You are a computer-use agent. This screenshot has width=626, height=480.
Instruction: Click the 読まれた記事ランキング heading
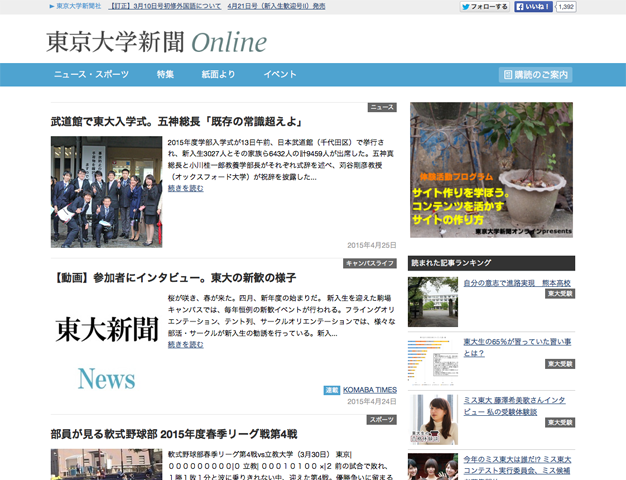click(x=491, y=263)
